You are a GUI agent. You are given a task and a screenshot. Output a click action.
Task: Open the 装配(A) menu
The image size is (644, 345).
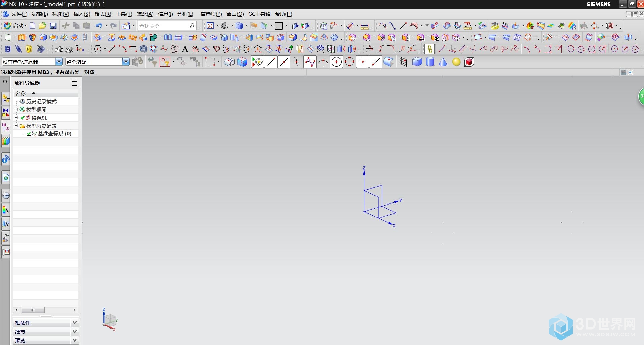pos(145,14)
